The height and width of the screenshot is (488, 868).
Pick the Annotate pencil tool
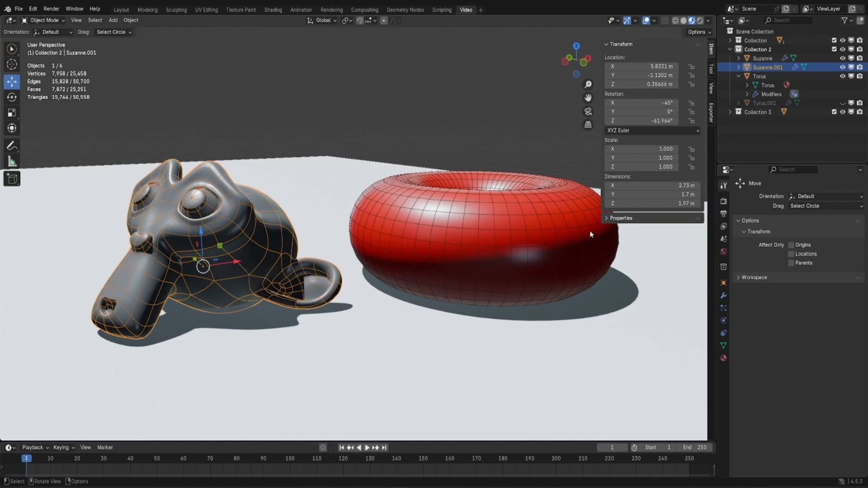click(12, 145)
